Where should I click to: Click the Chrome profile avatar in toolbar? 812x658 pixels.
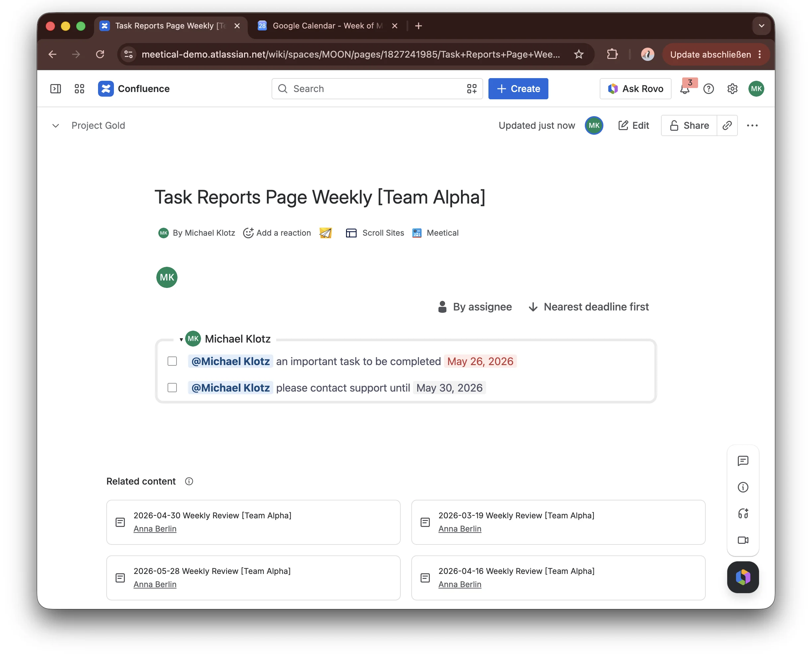[x=647, y=54]
